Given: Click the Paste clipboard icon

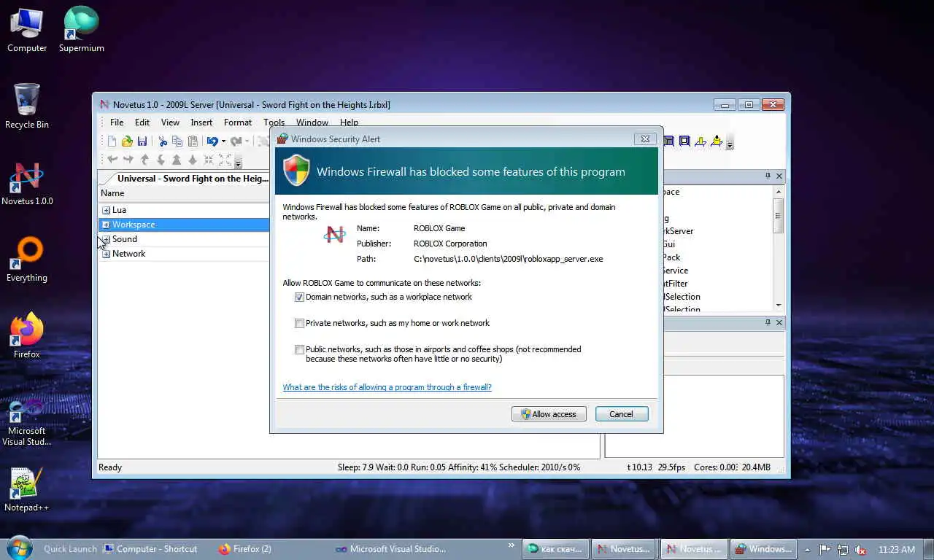Looking at the screenshot, I should coord(193,141).
